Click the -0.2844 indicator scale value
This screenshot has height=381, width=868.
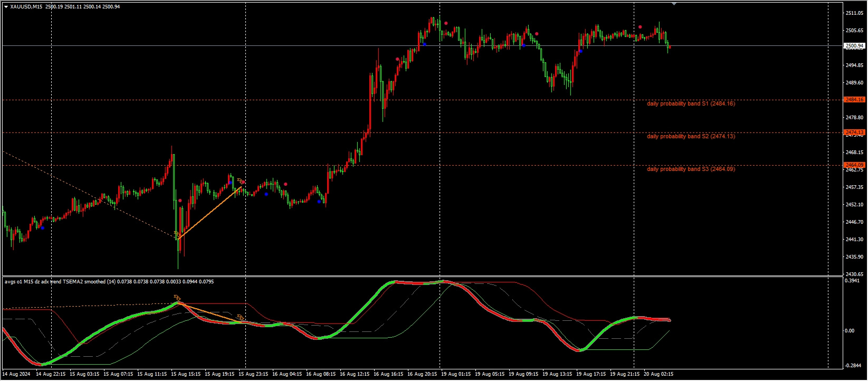[853, 366]
